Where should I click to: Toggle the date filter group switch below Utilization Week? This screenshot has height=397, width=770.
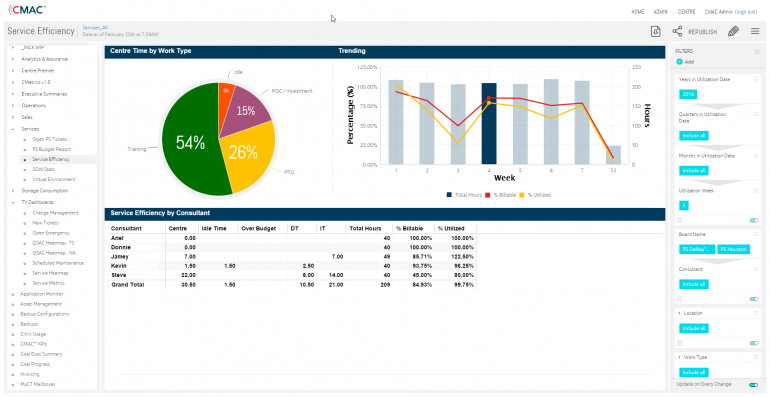click(x=754, y=221)
